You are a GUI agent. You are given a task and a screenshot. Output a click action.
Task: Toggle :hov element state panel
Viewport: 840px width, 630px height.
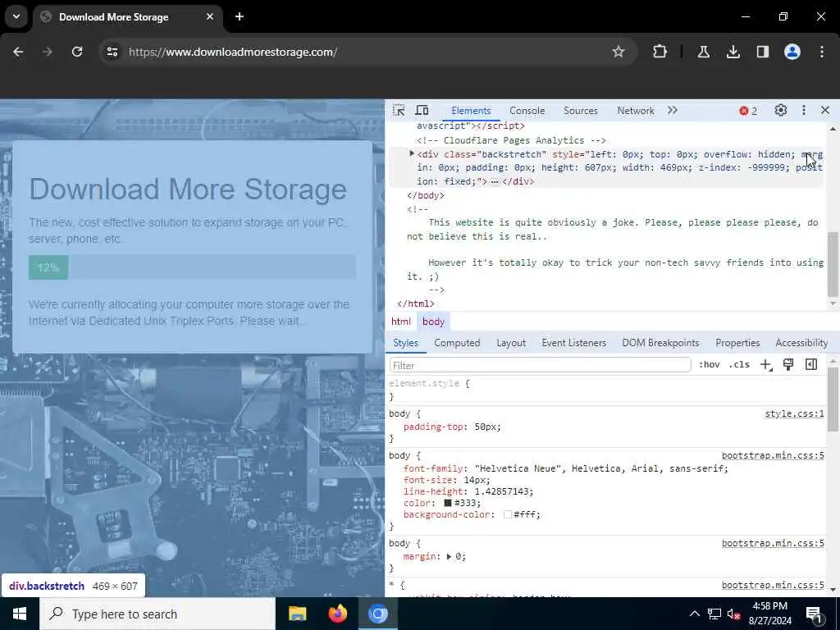710,365
